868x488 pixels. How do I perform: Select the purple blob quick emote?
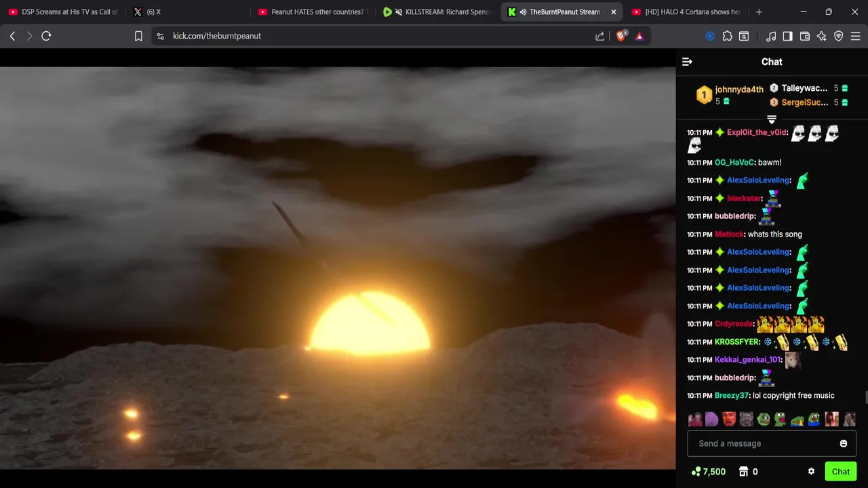(711, 420)
